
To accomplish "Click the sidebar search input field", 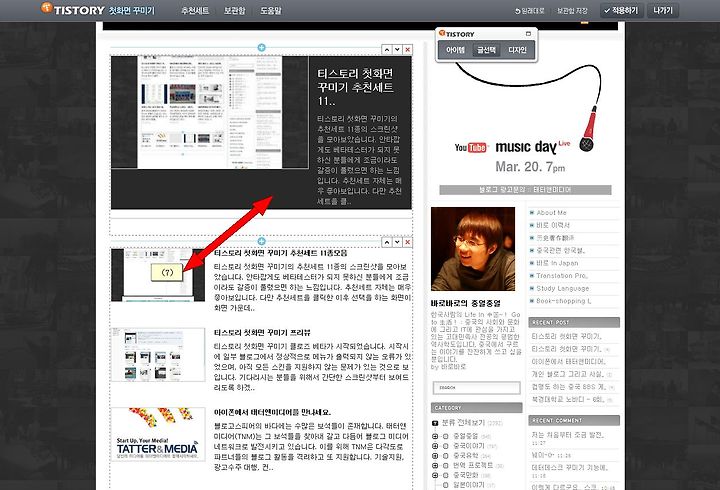I will pyautogui.click(x=476, y=388).
